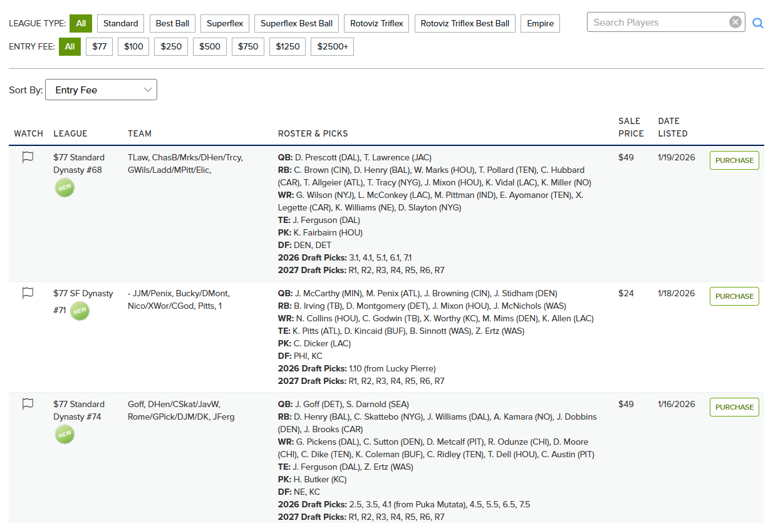Click NEW badge on Dynasty #74

point(64,434)
